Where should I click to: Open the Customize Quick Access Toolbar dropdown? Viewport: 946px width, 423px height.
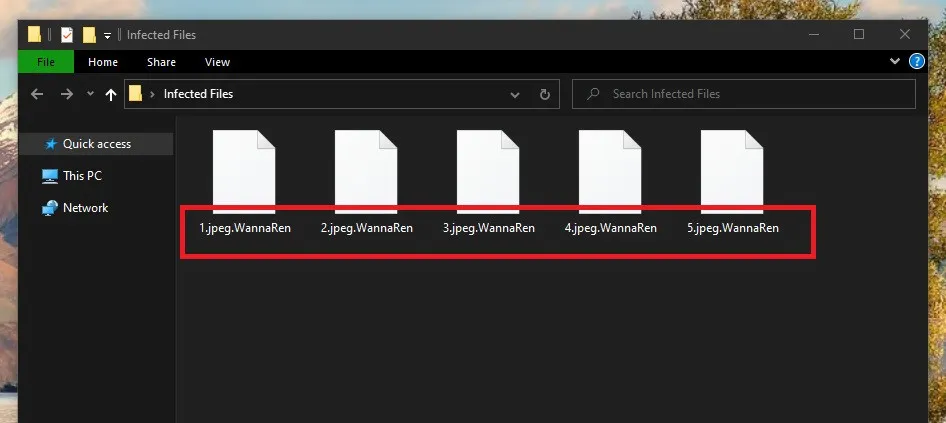(x=107, y=35)
